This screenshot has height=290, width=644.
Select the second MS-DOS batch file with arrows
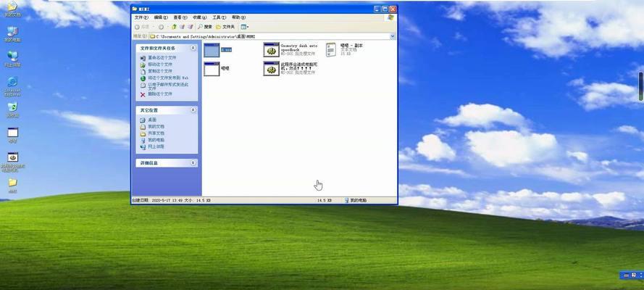click(x=271, y=69)
